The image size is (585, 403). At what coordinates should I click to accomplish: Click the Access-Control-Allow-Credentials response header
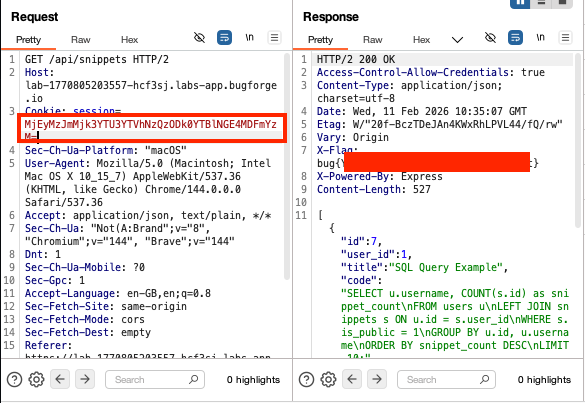click(x=431, y=72)
